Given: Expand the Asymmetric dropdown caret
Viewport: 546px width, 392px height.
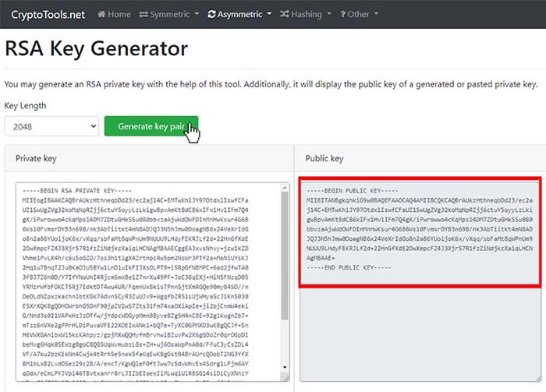Looking at the screenshot, I should (x=269, y=14).
